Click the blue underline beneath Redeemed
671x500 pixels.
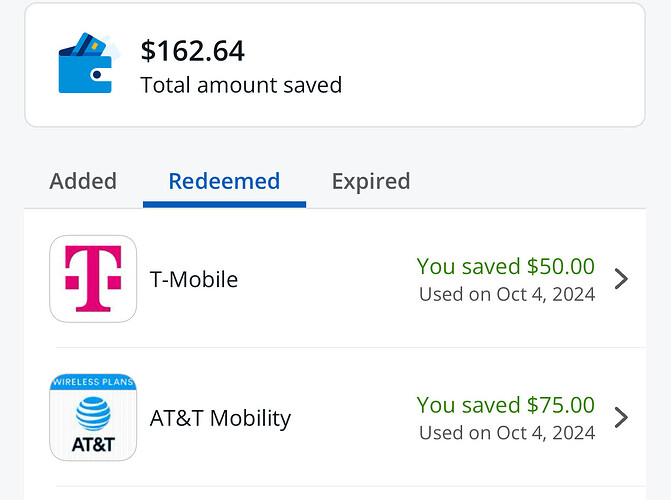click(224, 205)
